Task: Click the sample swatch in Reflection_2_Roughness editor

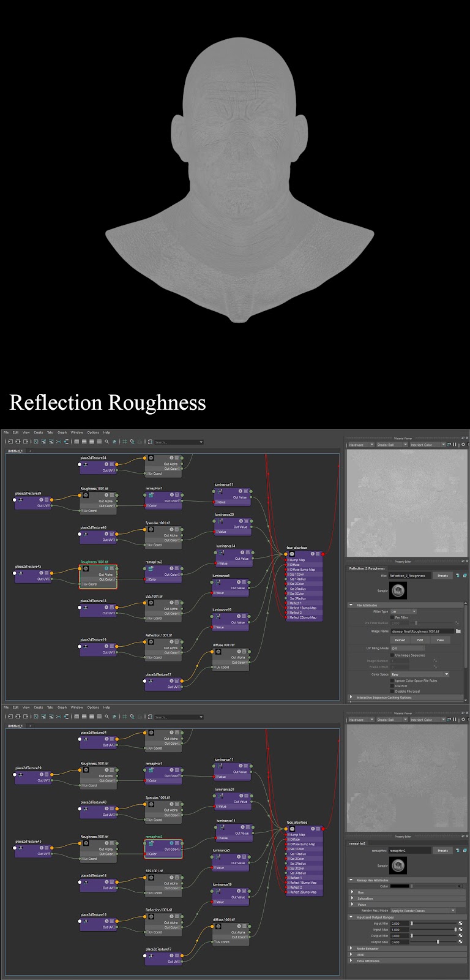Action: point(398,590)
